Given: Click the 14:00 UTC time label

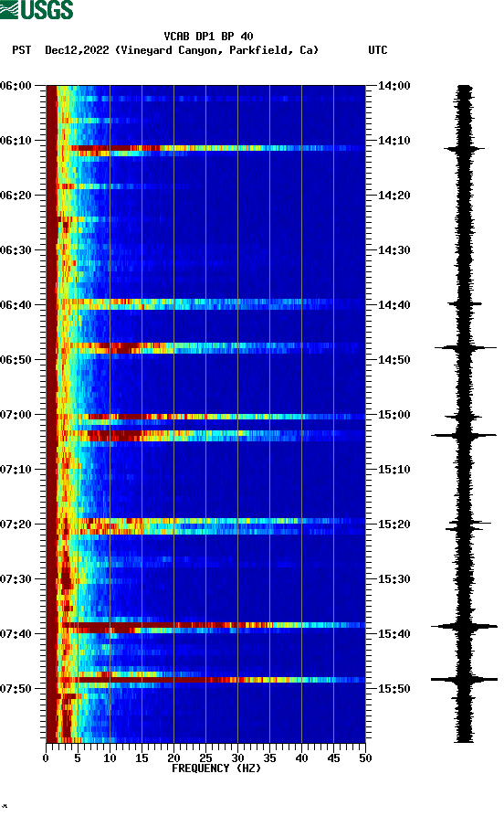Looking at the screenshot, I should (394, 85).
